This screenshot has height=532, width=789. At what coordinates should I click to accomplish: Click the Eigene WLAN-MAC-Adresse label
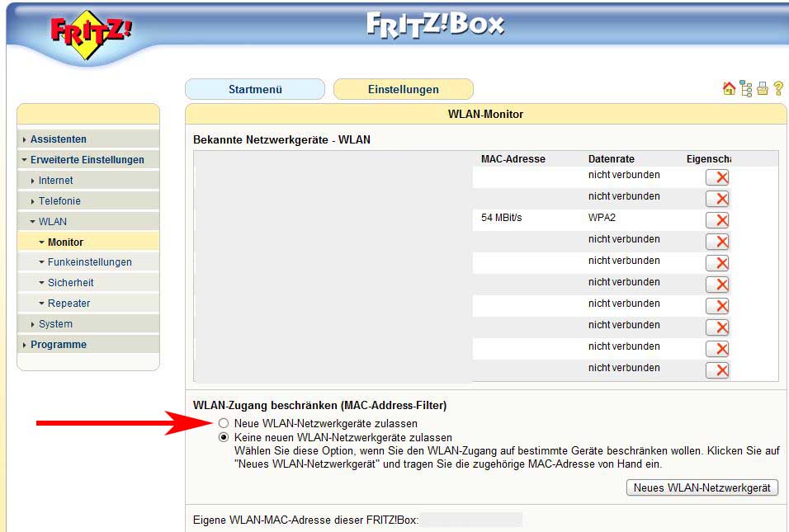(x=305, y=520)
